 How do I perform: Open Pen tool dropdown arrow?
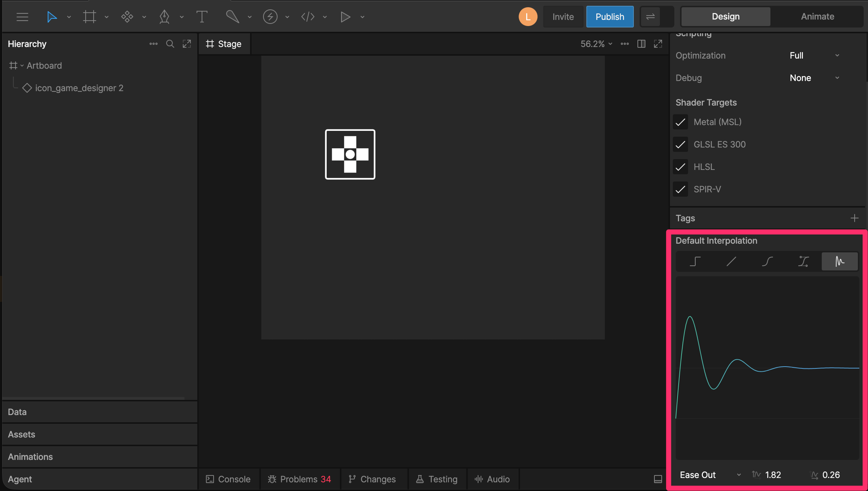(x=182, y=17)
